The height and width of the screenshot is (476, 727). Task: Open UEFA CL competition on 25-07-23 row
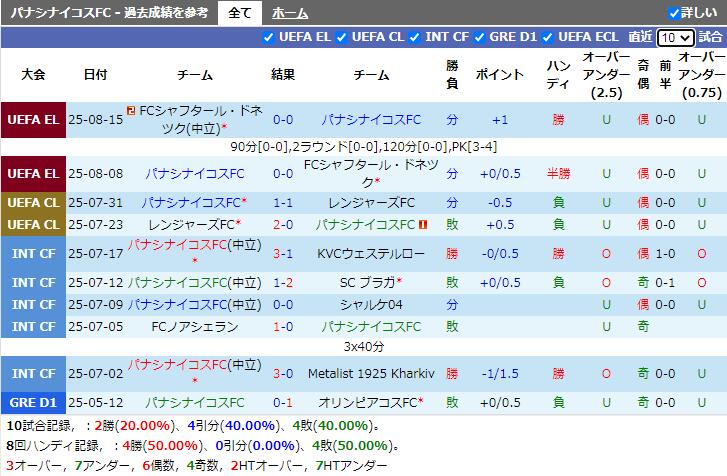(33, 224)
